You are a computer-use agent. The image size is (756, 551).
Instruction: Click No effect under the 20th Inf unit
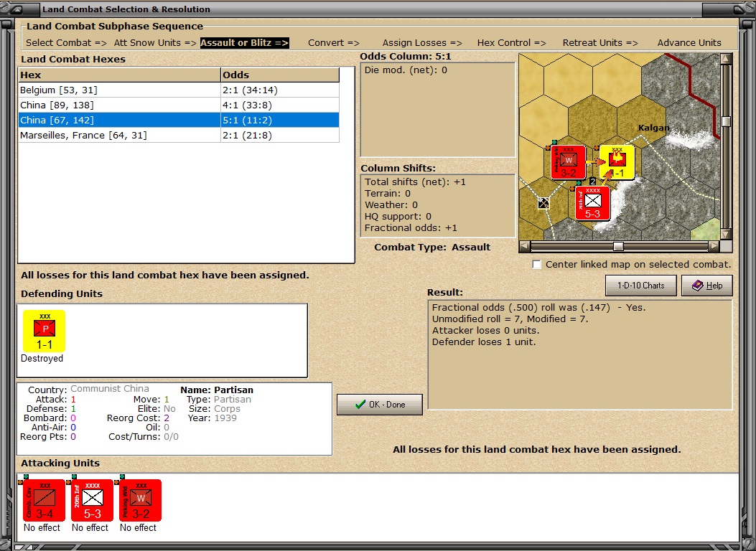point(90,528)
